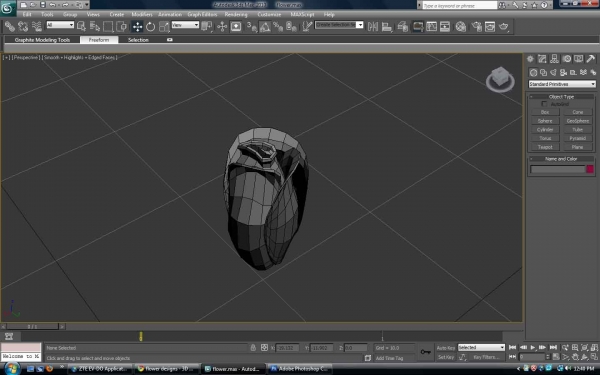The height and width of the screenshot is (375, 600).
Task: Collapse the Object Type rollout
Action: click(561, 96)
